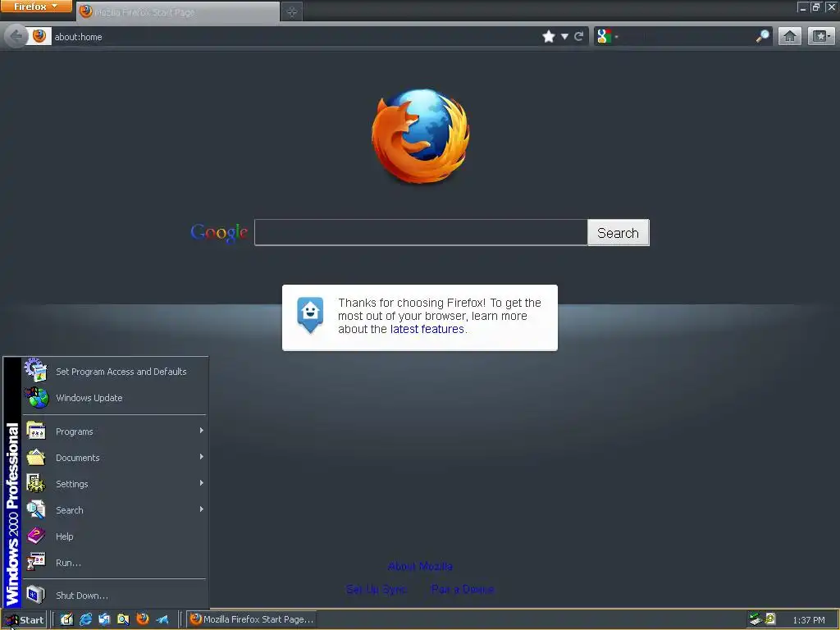Open the About Mozilla link
The height and width of the screenshot is (630, 840).
[420, 566]
